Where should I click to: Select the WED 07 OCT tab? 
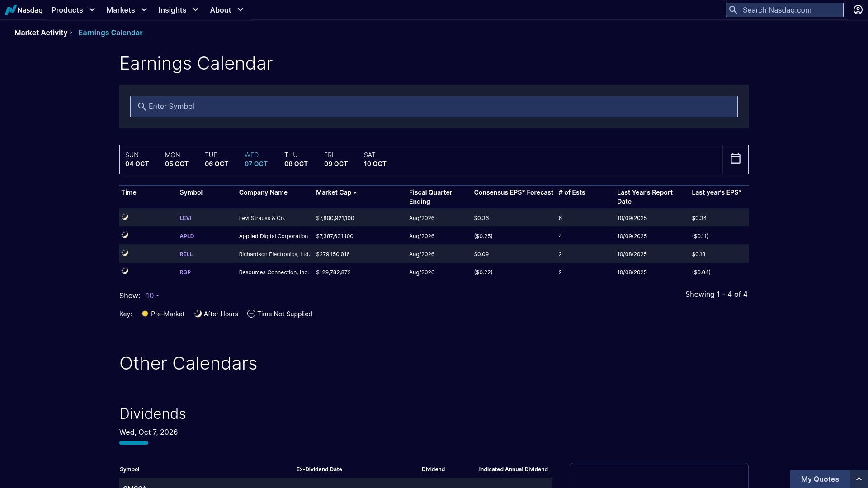256,160
